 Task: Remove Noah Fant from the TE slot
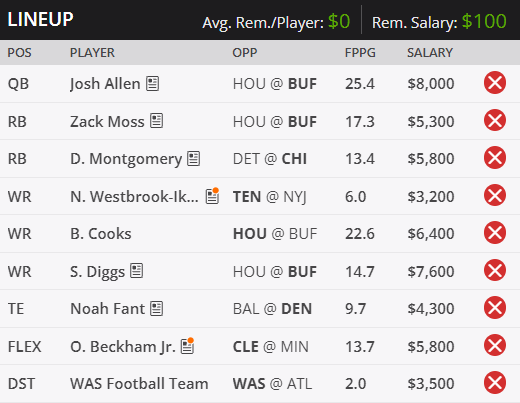[x=495, y=308]
